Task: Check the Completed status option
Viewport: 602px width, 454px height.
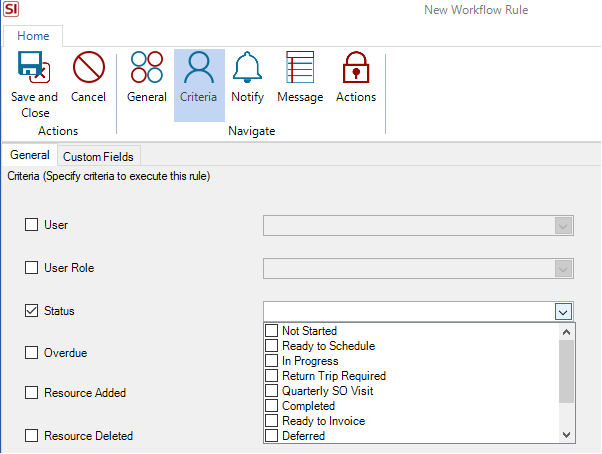Action: [271, 406]
